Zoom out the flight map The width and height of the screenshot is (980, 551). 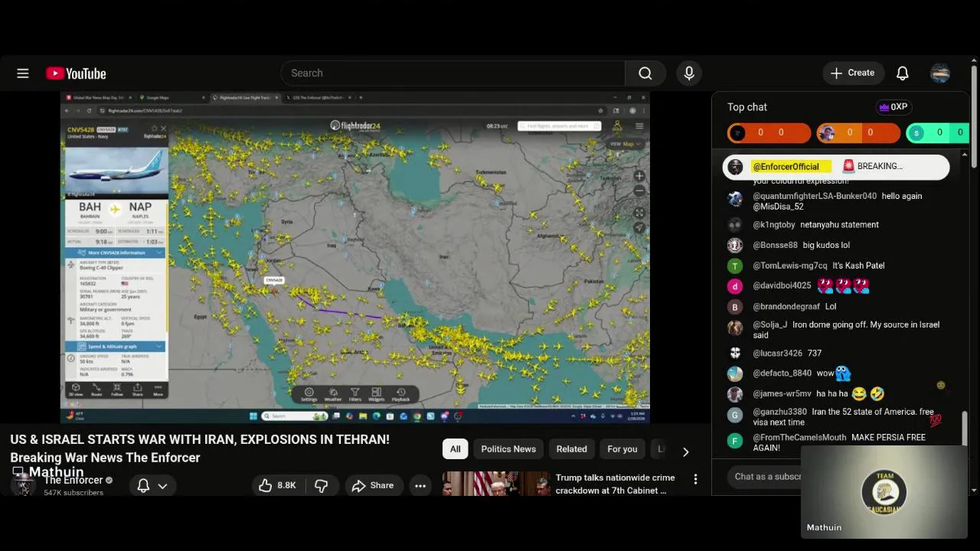coord(639,190)
